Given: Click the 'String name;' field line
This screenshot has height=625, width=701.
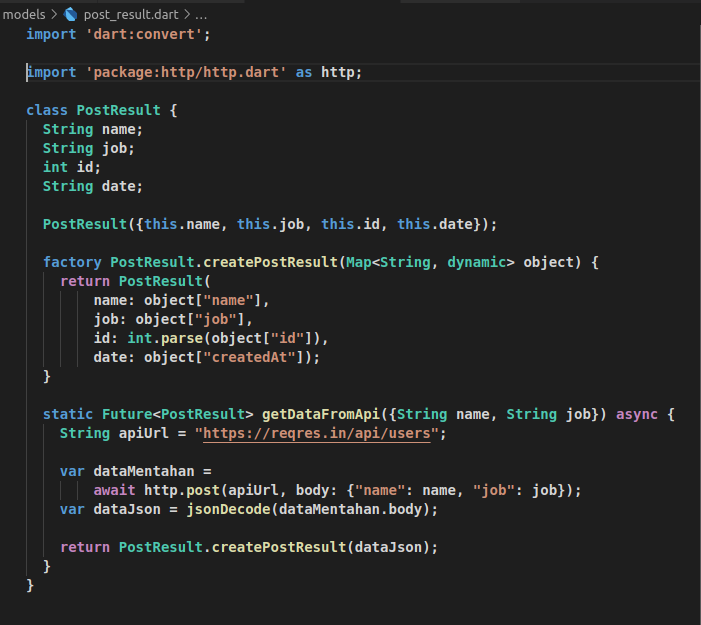Looking at the screenshot, I should (93, 129).
